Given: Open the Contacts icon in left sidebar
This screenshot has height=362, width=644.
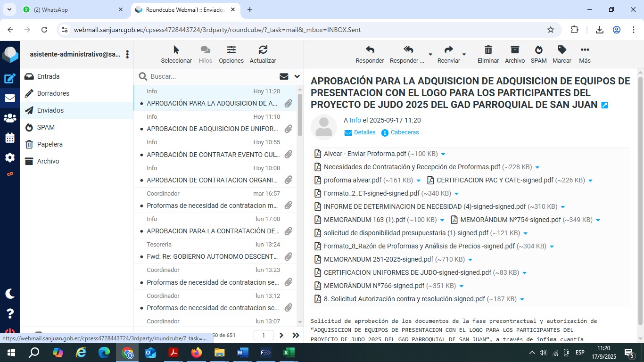Looking at the screenshot, I should (x=10, y=118).
